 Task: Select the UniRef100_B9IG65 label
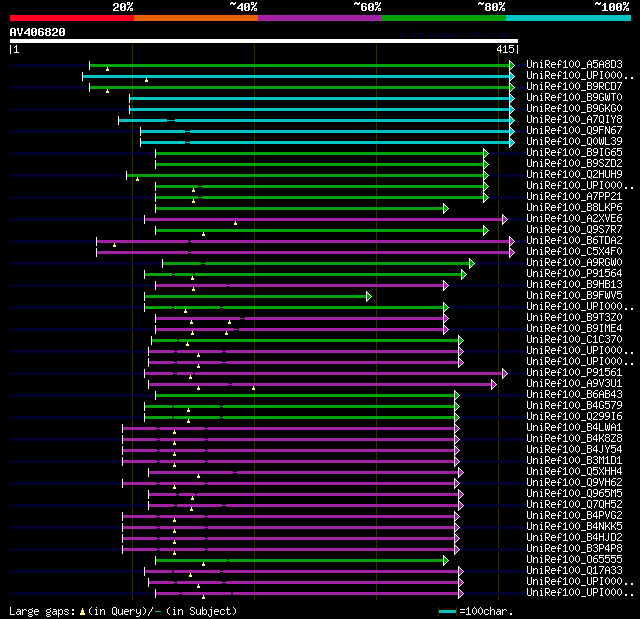574,153
